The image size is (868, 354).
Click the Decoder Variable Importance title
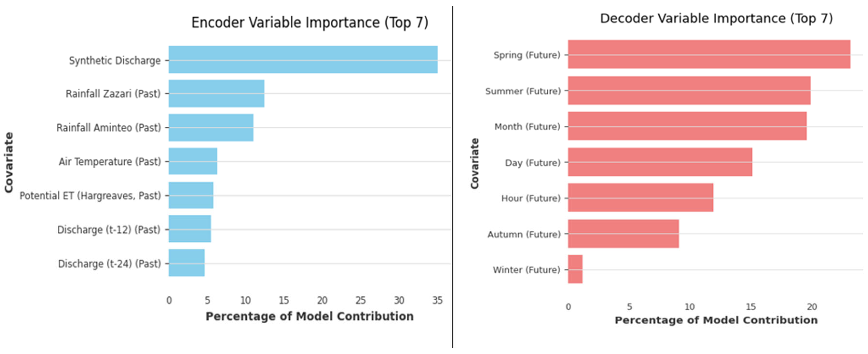[716, 18]
